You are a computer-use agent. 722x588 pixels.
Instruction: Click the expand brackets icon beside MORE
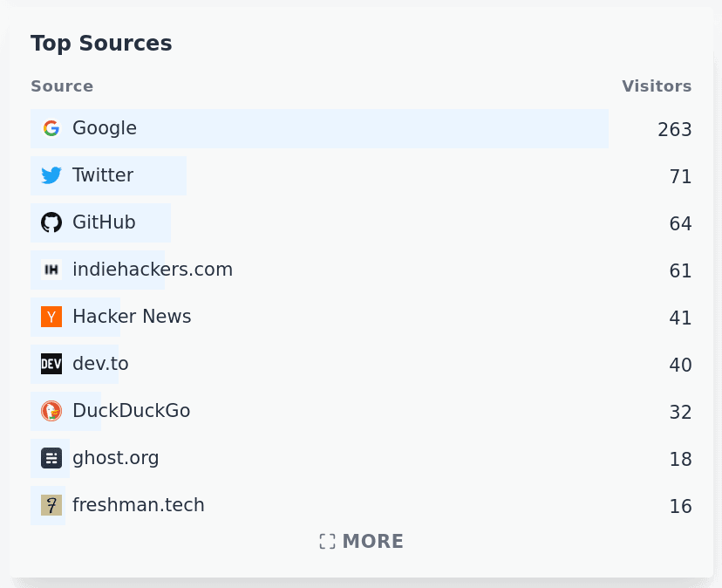[x=327, y=541]
